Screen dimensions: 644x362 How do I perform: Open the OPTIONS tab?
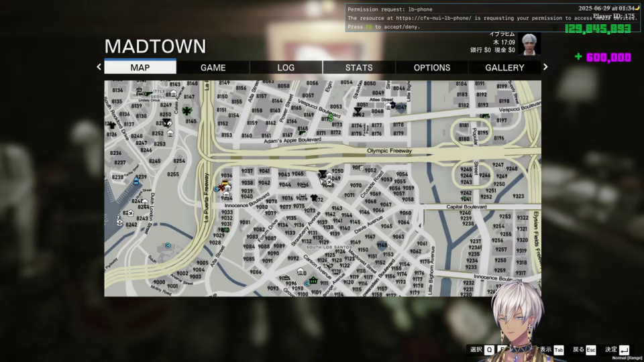431,67
